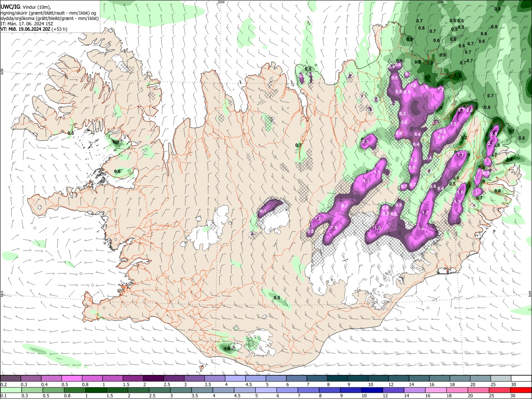This screenshot has width=532, height=399.
Task: Click the 'IT: Mán. 17. 06. 2024 15Z' line
Action: click(27, 24)
